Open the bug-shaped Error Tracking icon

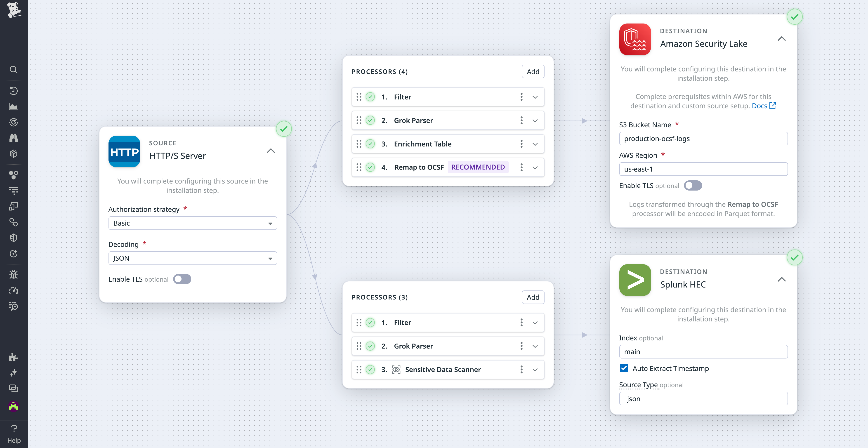pyautogui.click(x=14, y=275)
